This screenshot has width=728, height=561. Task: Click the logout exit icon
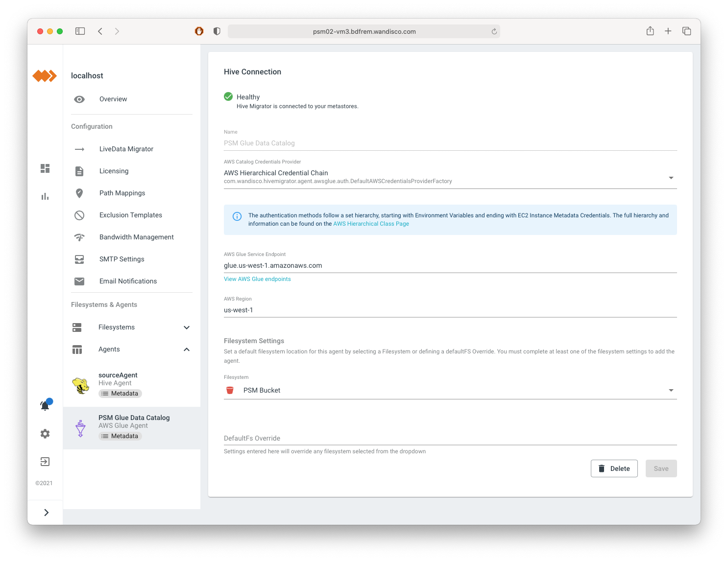pyautogui.click(x=45, y=462)
